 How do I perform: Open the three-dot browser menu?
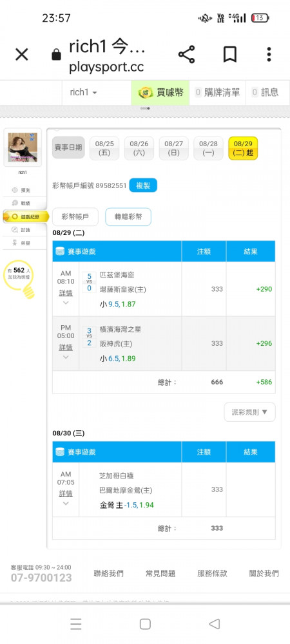point(269,54)
